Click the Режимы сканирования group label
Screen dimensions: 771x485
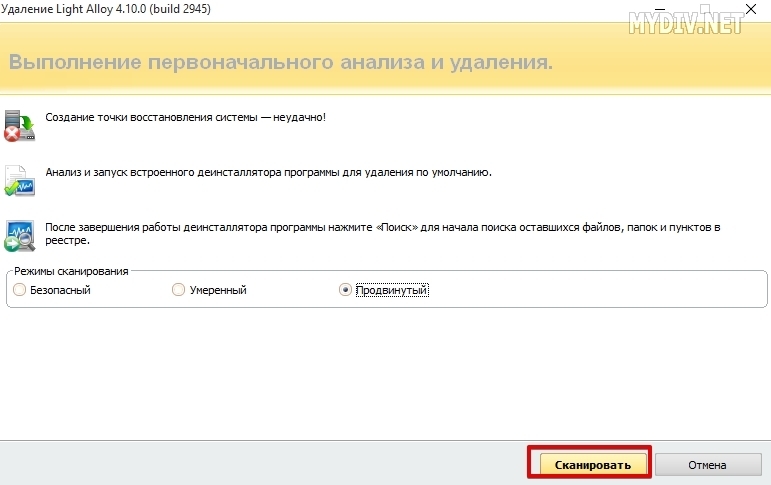point(71,272)
